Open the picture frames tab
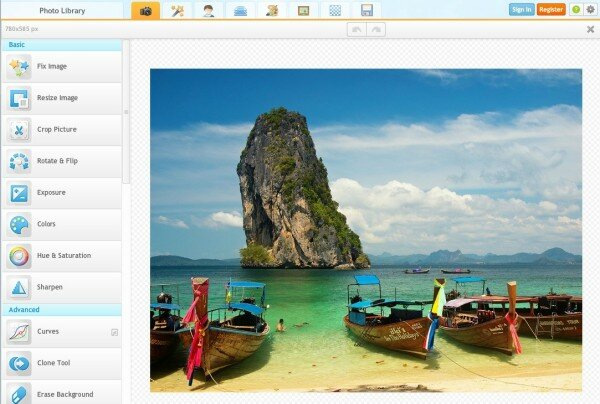 pos(303,10)
